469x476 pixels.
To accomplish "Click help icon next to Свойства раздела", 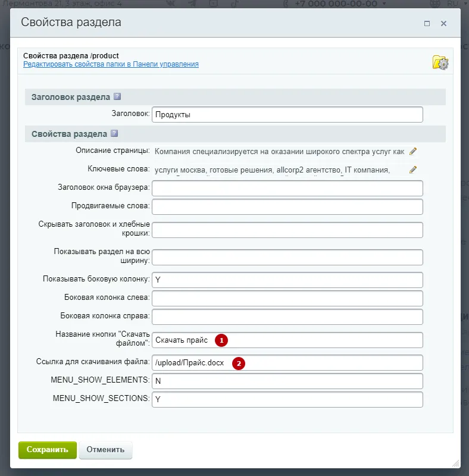I will pos(114,133).
